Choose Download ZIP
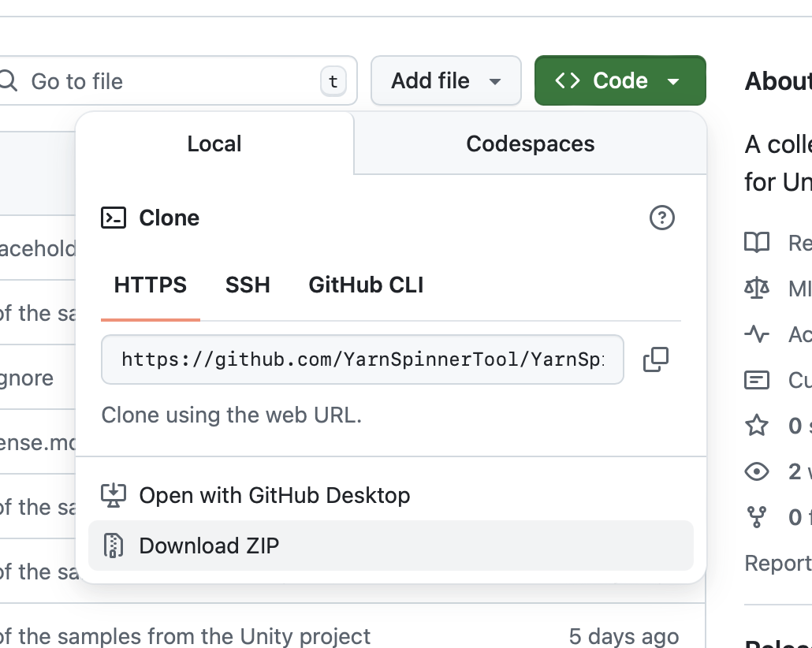The height and width of the screenshot is (648, 812). pyautogui.click(x=391, y=546)
